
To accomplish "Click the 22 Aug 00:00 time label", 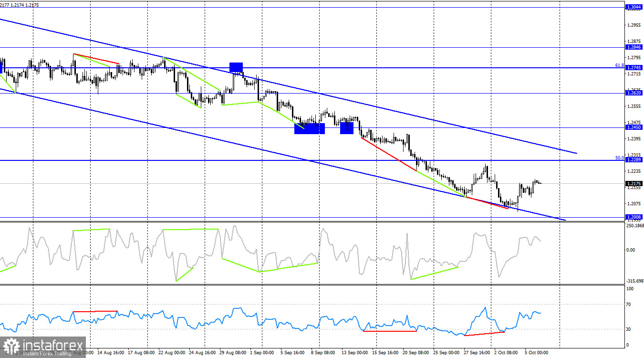I will coord(172,353).
